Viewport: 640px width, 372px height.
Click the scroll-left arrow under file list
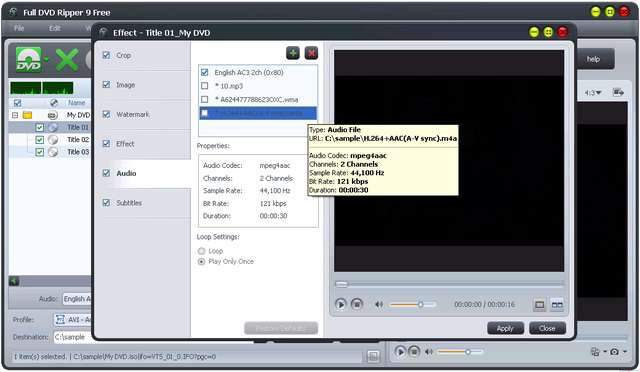(x=14, y=281)
